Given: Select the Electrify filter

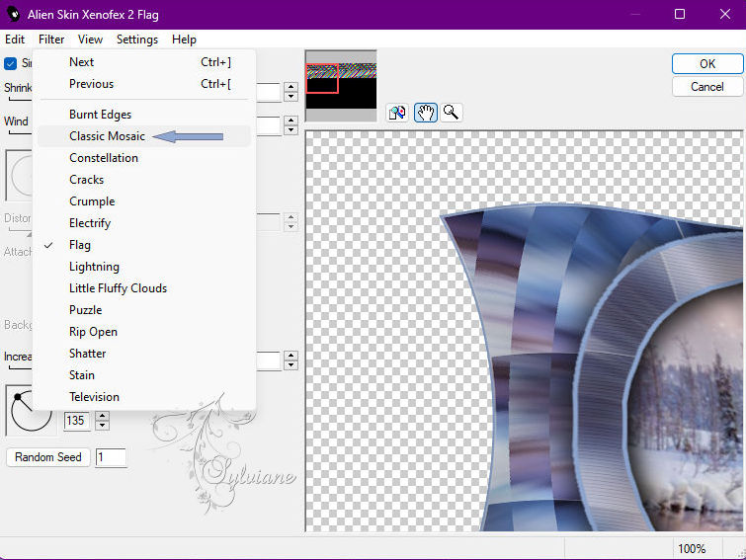Looking at the screenshot, I should (144, 223).
